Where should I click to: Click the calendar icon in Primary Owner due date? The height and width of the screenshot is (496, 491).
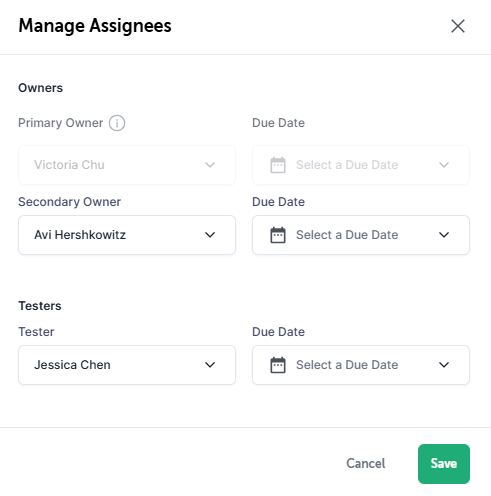point(278,165)
